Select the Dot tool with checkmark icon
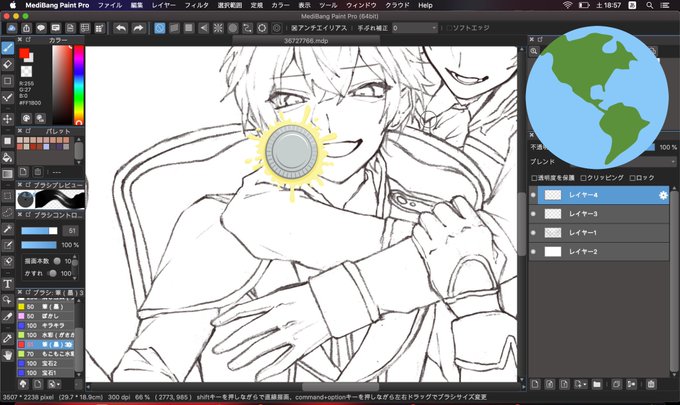Viewport: 680px width, 405px height. [7, 97]
